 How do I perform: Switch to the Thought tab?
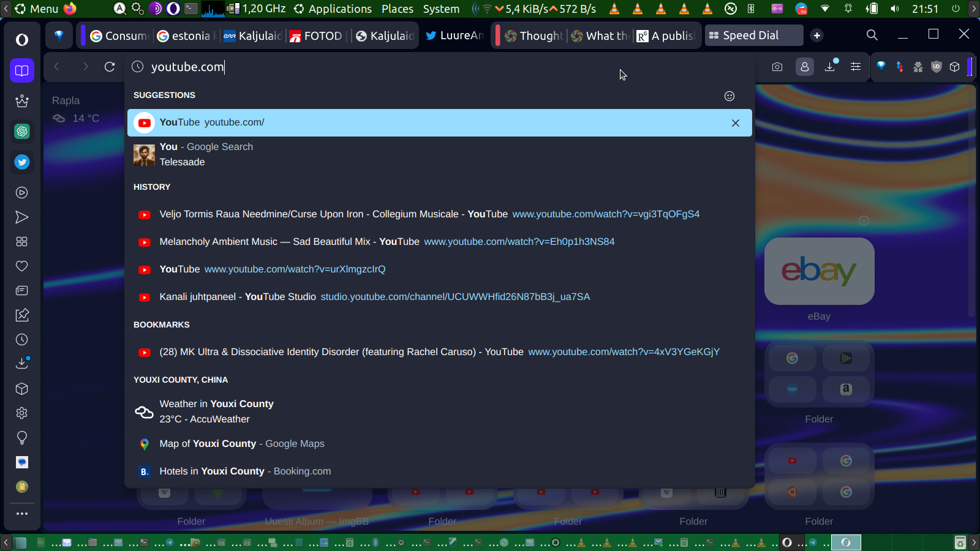click(533, 36)
